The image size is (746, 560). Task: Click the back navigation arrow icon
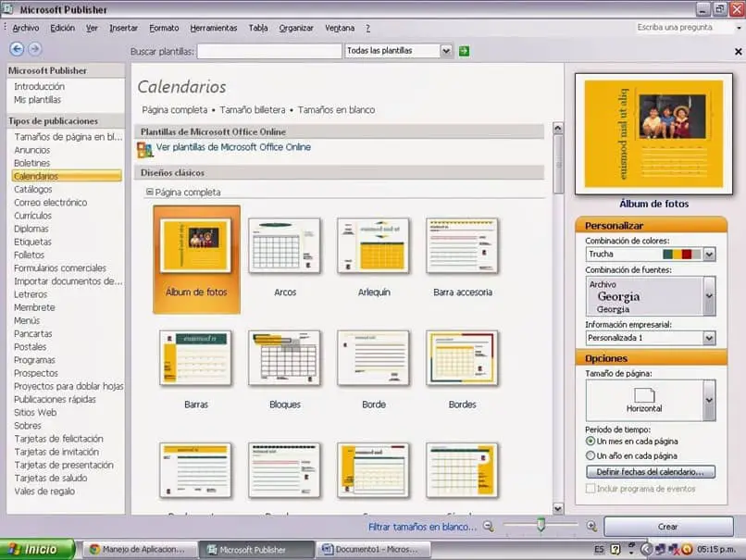(x=17, y=49)
